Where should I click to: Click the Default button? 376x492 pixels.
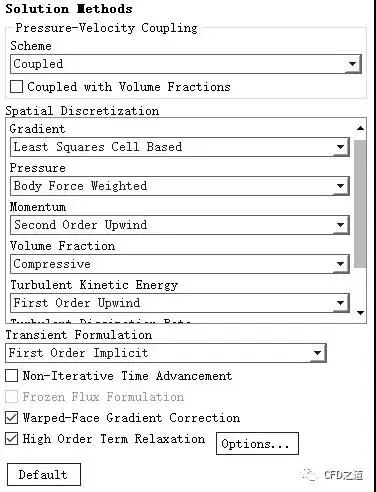pos(44,474)
